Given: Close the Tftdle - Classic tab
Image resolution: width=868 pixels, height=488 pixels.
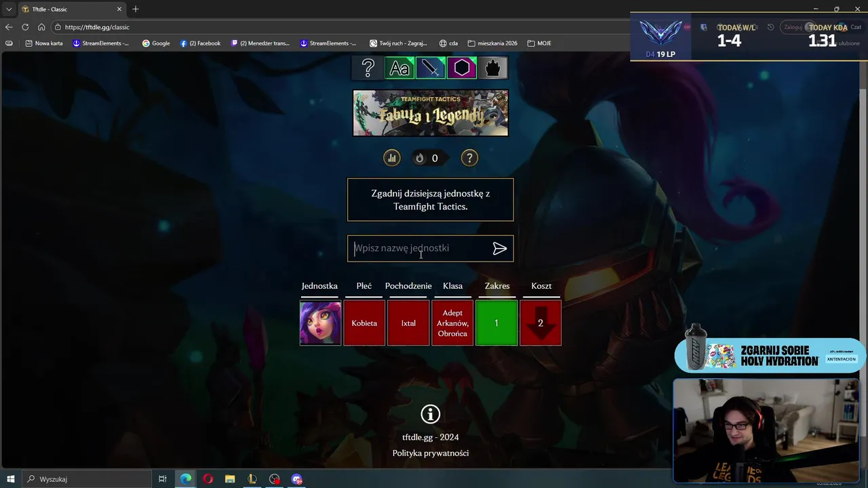Looking at the screenshot, I should point(119,9).
